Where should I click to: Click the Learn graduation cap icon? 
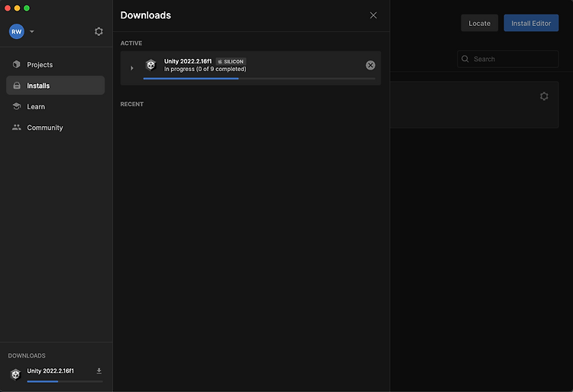pyautogui.click(x=17, y=106)
